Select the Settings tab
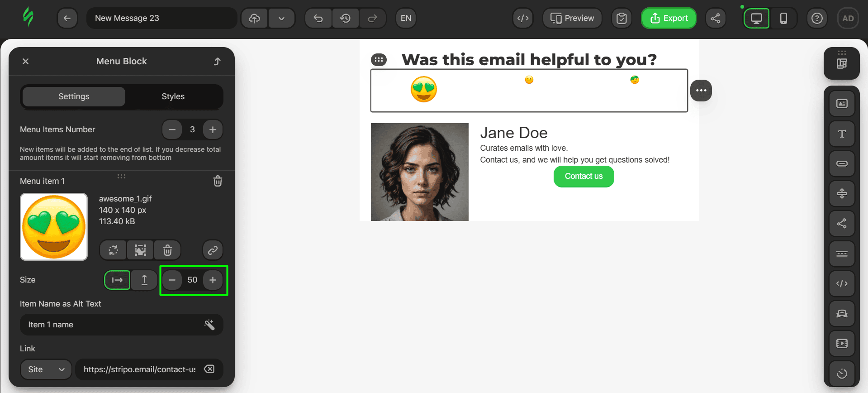The width and height of the screenshot is (868, 393). [74, 96]
